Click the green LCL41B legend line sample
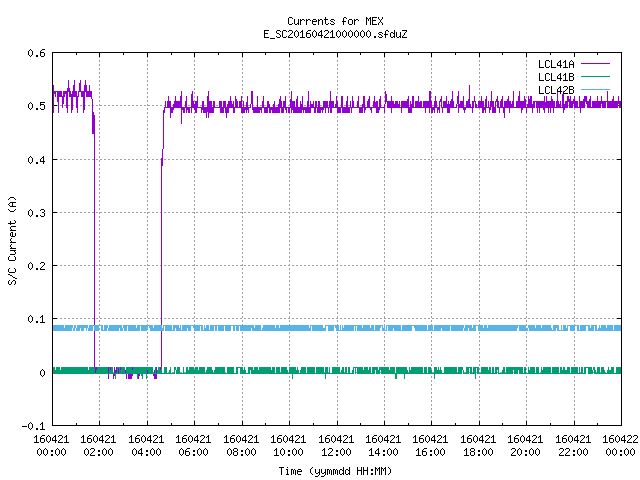640x480 pixels. click(596, 77)
